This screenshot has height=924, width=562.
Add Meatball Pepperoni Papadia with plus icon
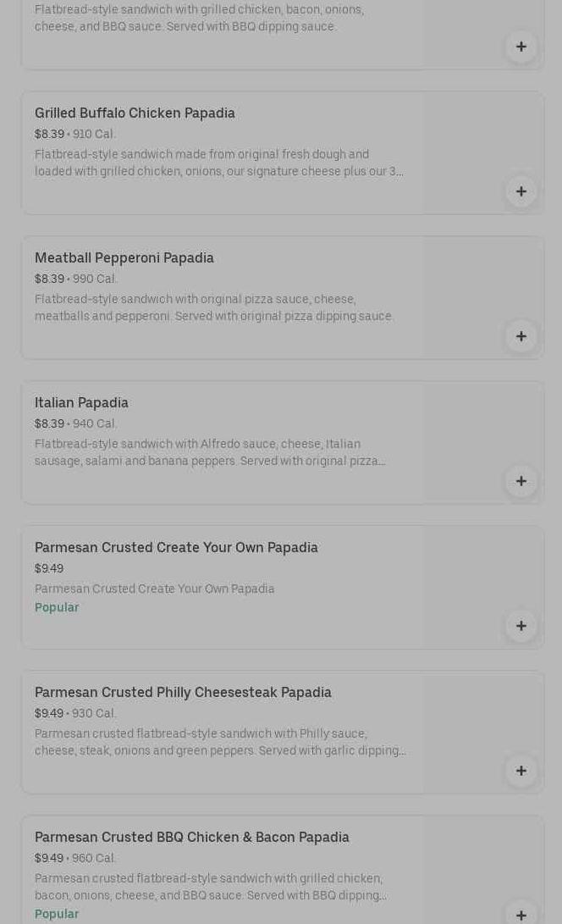[x=521, y=336]
